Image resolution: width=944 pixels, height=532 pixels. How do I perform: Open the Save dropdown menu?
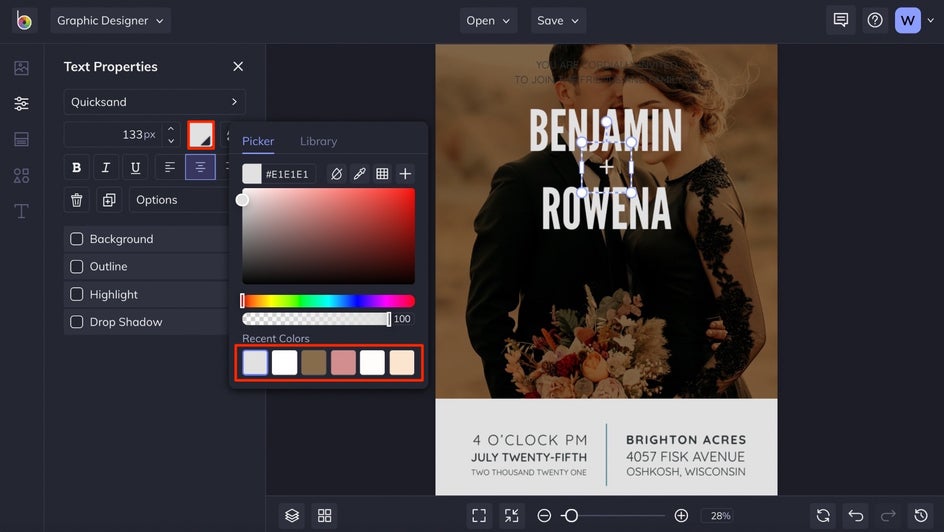pyautogui.click(x=558, y=21)
